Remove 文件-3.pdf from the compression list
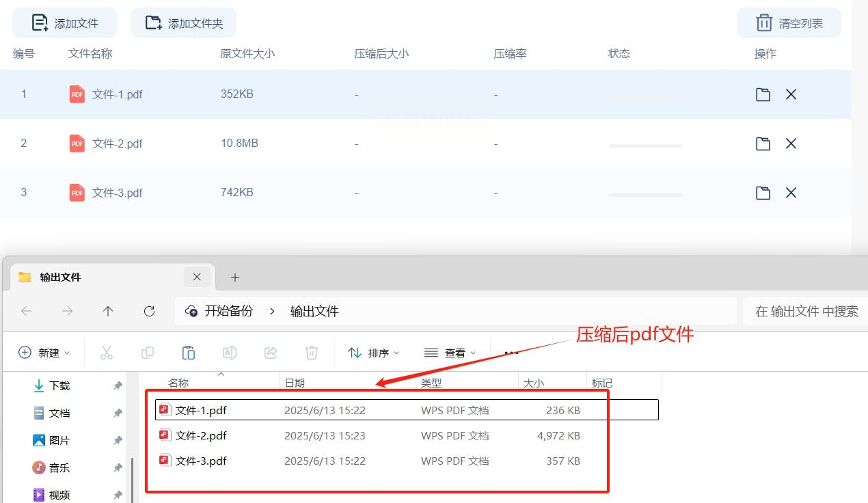Image resolution: width=868 pixels, height=503 pixels. [x=791, y=193]
